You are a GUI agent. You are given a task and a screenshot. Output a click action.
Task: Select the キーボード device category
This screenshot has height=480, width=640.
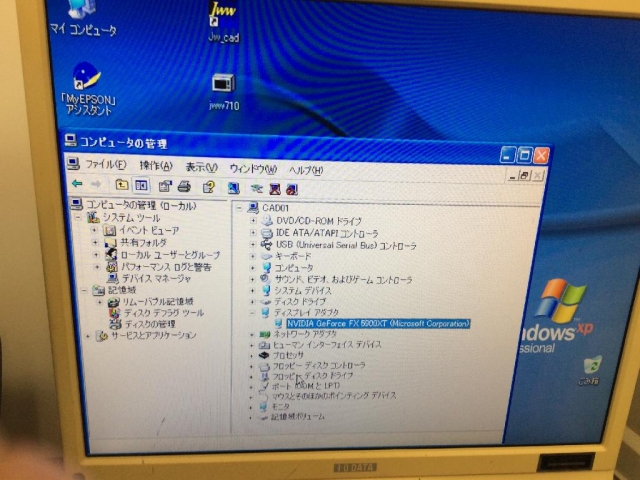(x=293, y=256)
